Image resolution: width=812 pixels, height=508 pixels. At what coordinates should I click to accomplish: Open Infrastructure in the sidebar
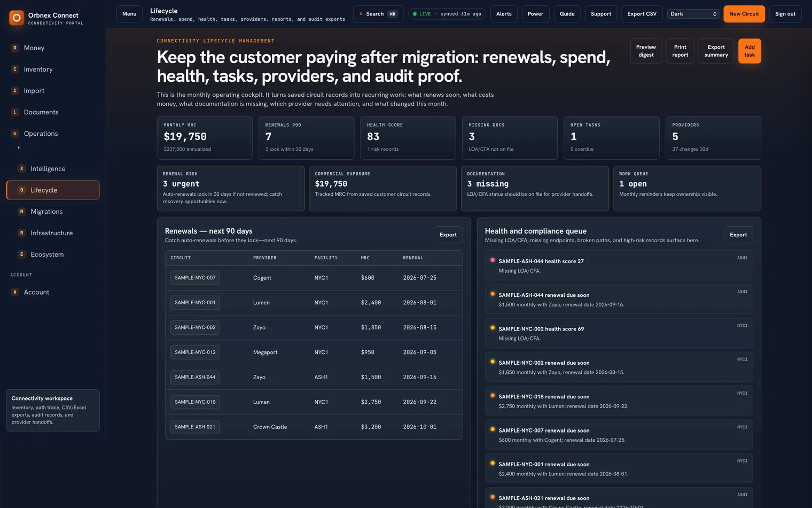(53, 233)
